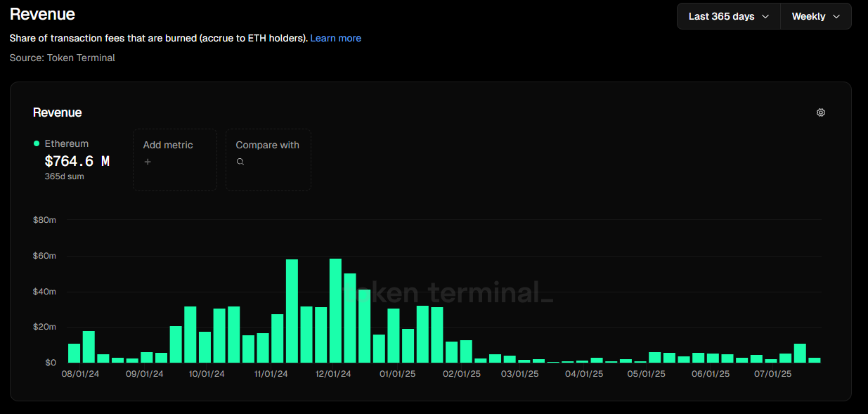Click the first bar above 08/01/24
Viewport: 868px width, 414px height.
click(x=74, y=353)
